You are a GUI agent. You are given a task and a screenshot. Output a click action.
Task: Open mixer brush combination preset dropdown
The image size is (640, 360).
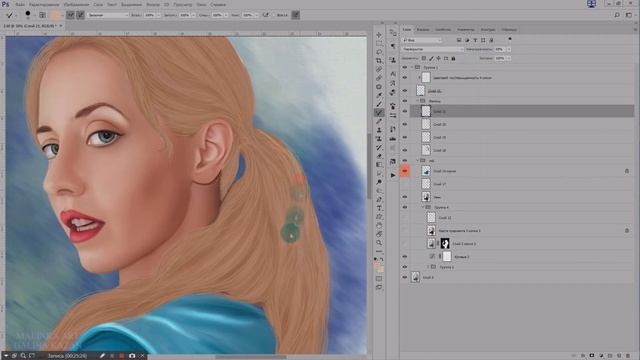108,15
